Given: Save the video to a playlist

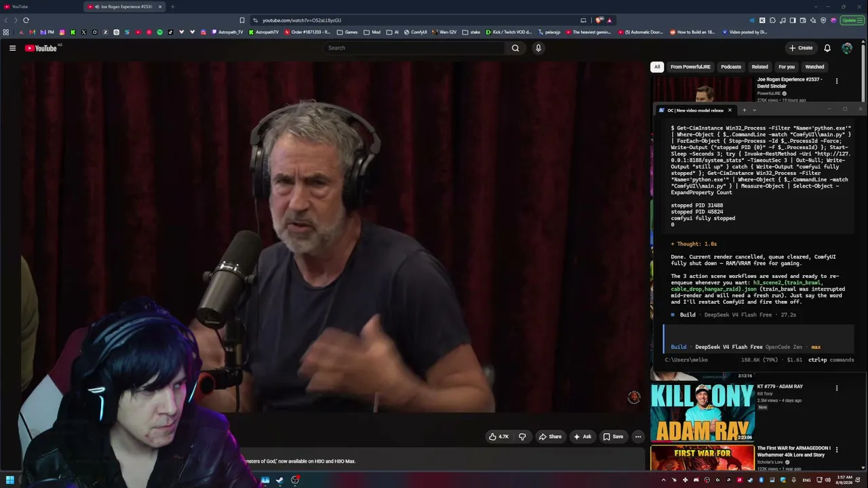Looking at the screenshot, I should point(613,436).
